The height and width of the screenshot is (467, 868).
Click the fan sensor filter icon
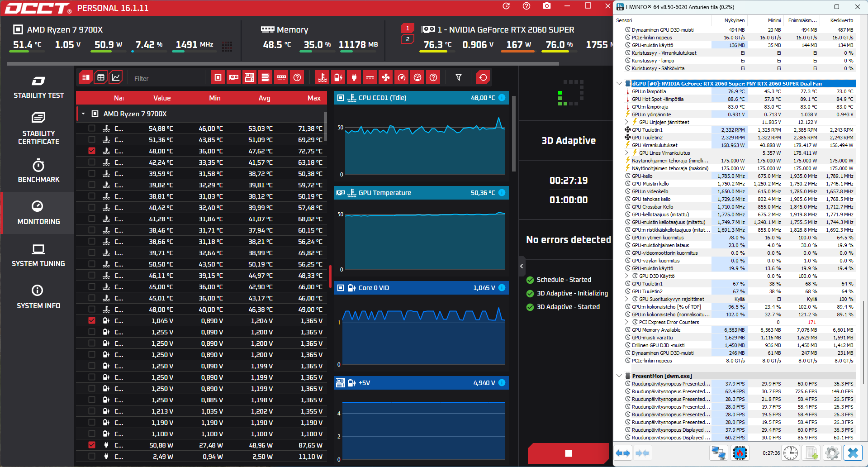click(x=385, y=77)
